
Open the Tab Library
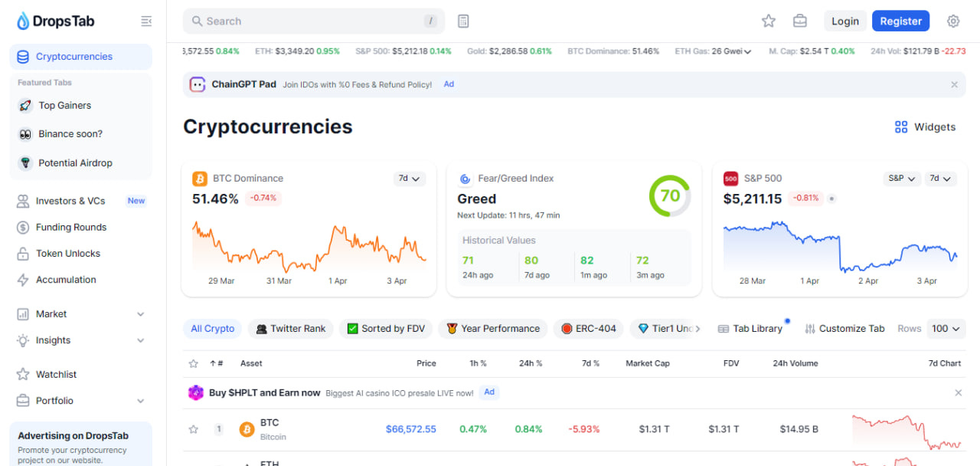[x=750, y=329]
